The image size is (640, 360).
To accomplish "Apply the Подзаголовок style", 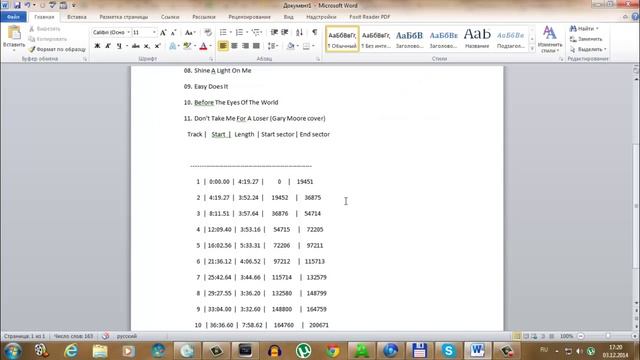I will (x=511, y=39).
